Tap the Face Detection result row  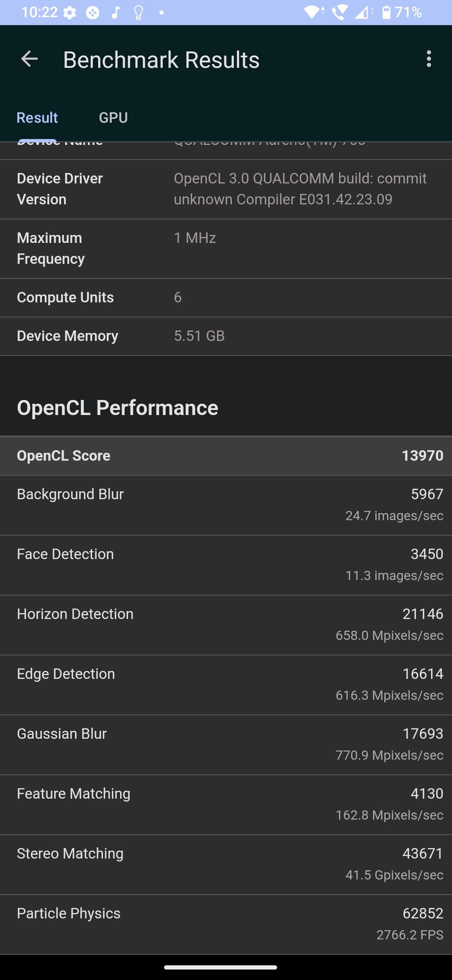[x=226, y=565]
